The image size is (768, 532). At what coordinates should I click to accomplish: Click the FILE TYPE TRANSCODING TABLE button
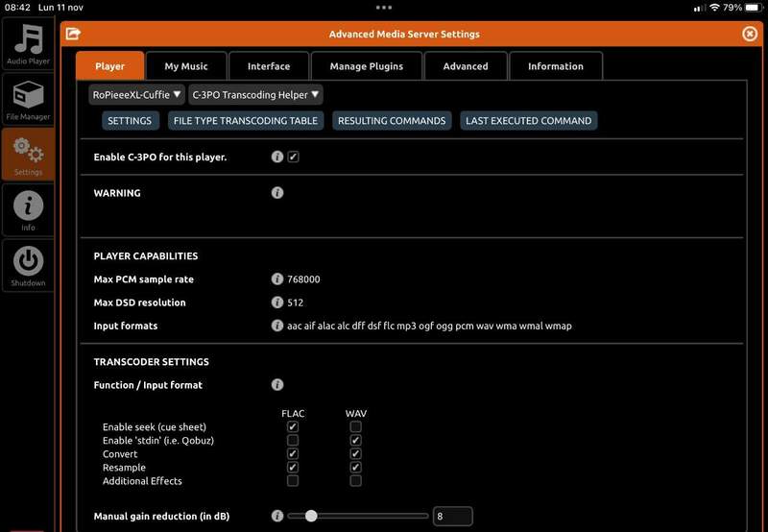point(245,121)
